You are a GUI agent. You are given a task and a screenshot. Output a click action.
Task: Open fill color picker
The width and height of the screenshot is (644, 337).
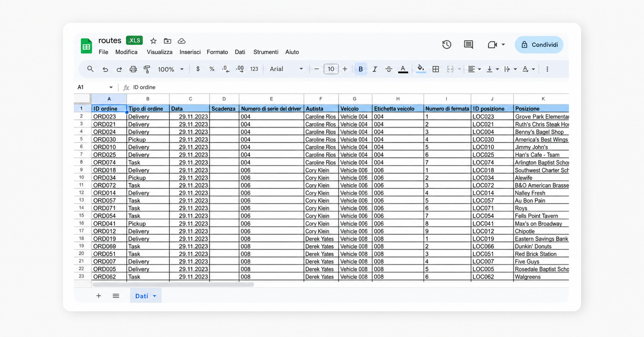[x=421, y=69]
